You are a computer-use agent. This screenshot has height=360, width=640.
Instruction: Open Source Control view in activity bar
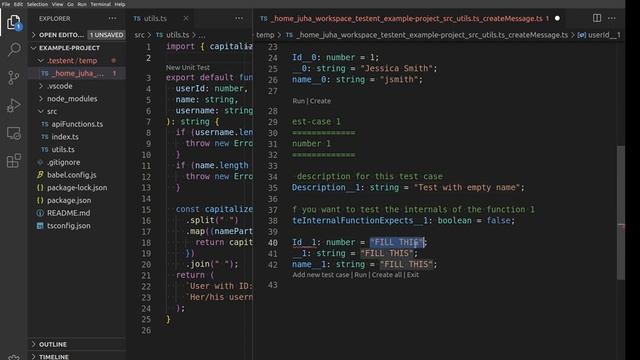point(14,77)
